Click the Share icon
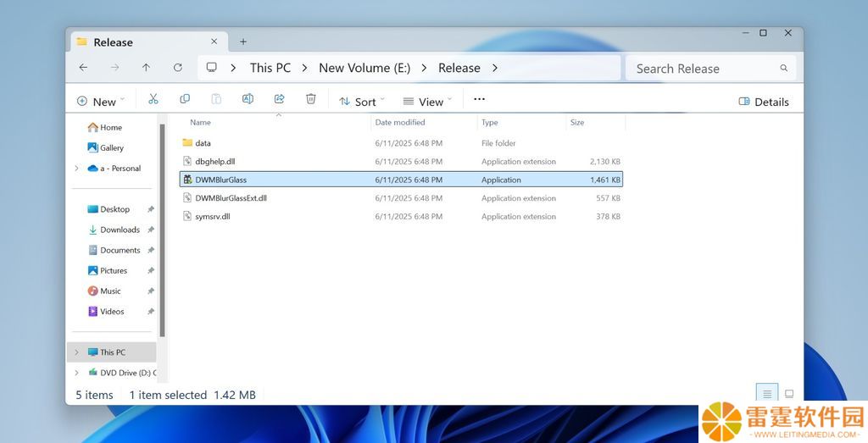Screen dimensions: 868x443 280,99
